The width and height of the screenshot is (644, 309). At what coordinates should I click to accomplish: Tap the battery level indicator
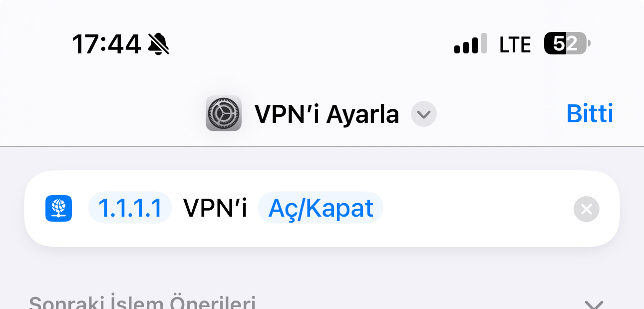[567, 44]
